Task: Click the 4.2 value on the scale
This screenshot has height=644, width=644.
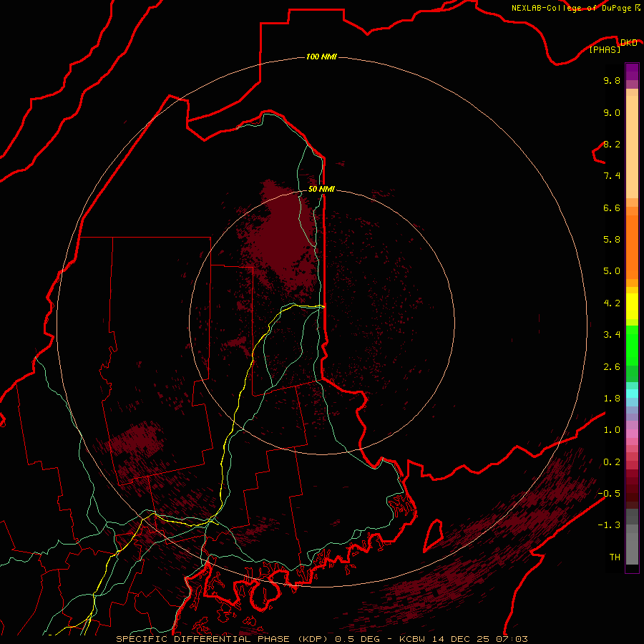Action: (612, 303)
